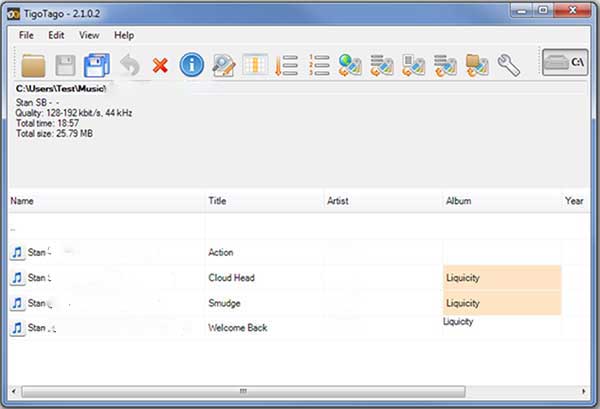
Task: Open the Help menu
Action: (124, 35)
